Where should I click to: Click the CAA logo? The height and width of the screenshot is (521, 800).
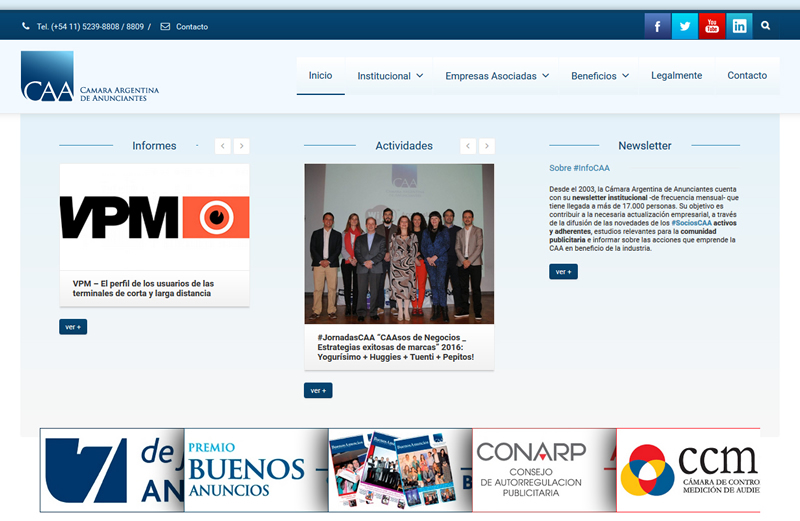click(x=90, y=76)
